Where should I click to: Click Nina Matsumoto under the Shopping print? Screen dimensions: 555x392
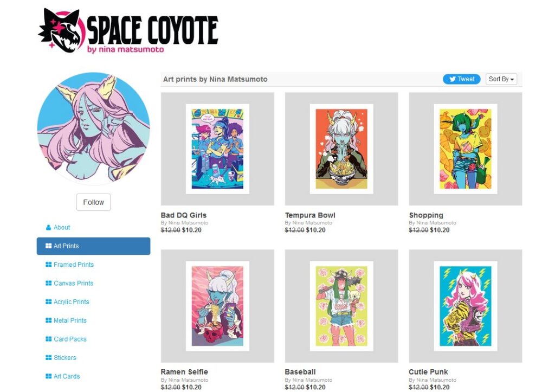[433, 222]
